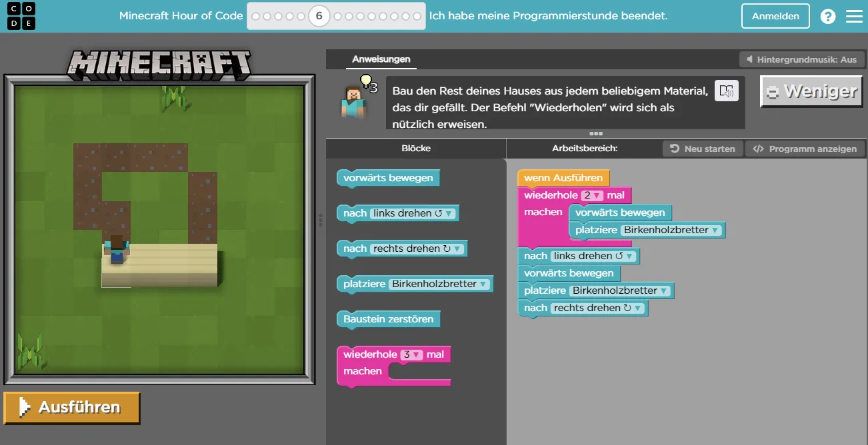
Task: Open Birkenholzbretter dropdown in toolbox platziere block
Action: click(439, 284)
